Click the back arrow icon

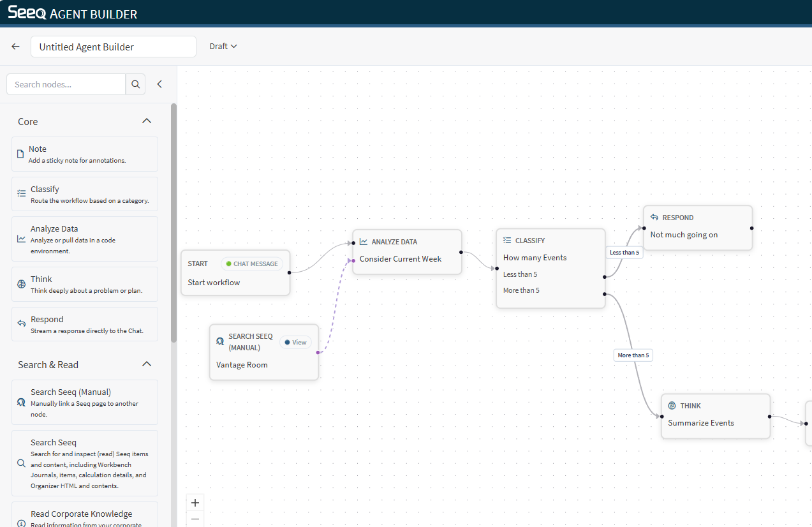pyautogui.click(x=16, y=47)
